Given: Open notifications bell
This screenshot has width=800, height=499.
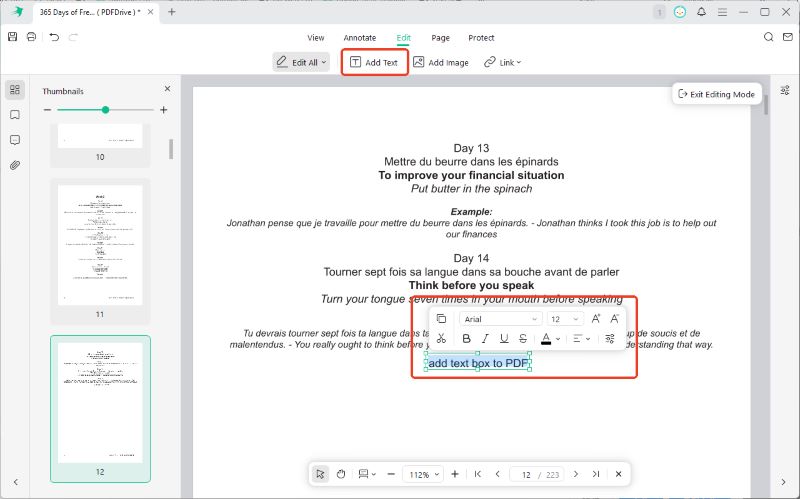Looking at the screenshot, I should click(x=702, y=12).
